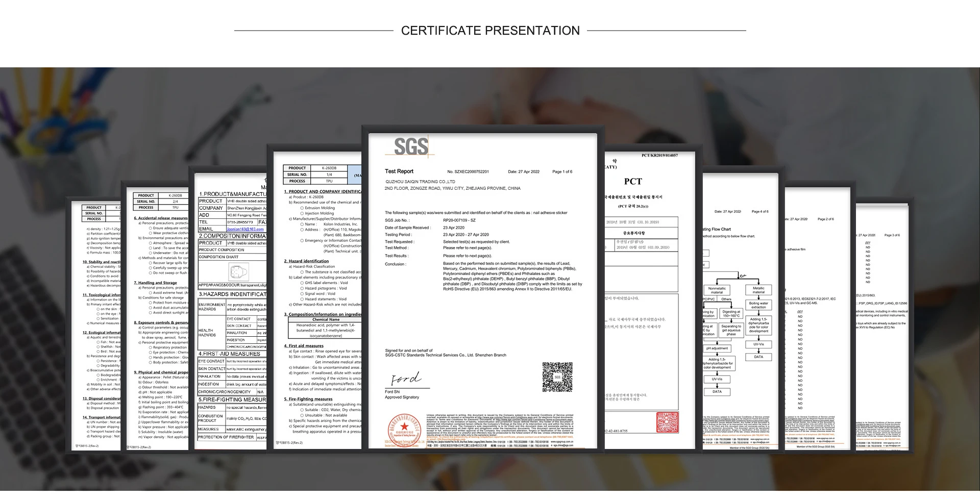Click the Boiling water extraction flow chart box
Viewport: 980px width, 500px height.
pyautogui.click(x=758, y=305)
